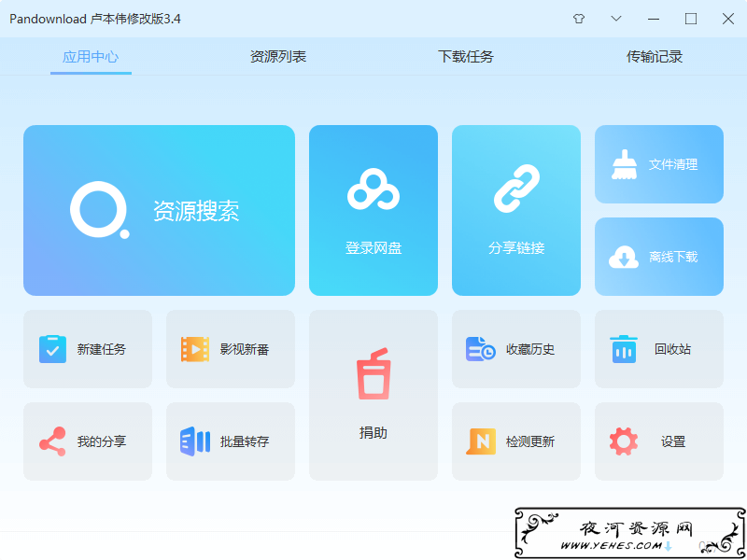
Task: Maximize the Pandownload window
Action: coord(691,19)
